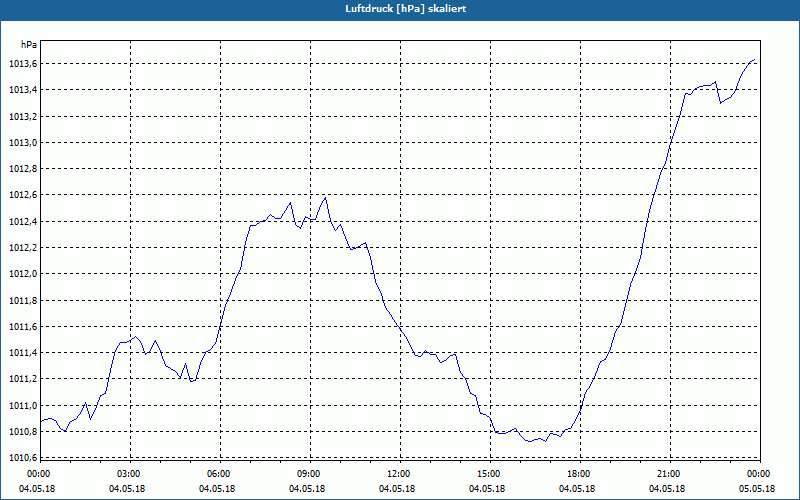Click the 15:00 time label
Screen dimensions: 800x500
(490, 474)
